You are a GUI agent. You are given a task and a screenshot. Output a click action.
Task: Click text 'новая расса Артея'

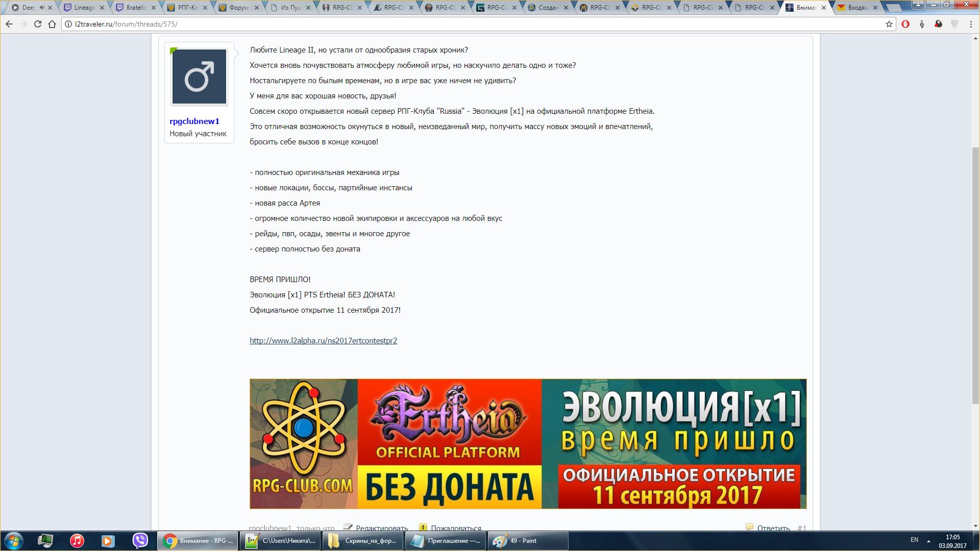287,203
